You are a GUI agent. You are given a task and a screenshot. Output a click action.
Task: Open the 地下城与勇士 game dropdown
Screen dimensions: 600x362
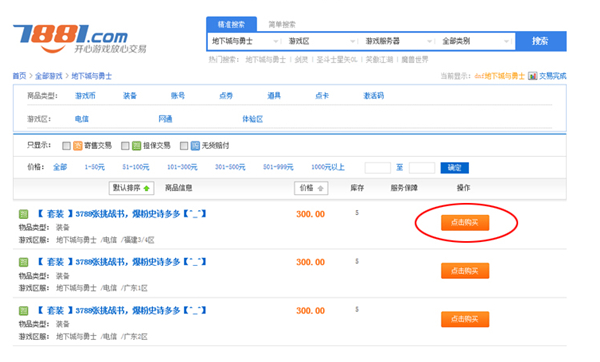[x=245, y=41]
